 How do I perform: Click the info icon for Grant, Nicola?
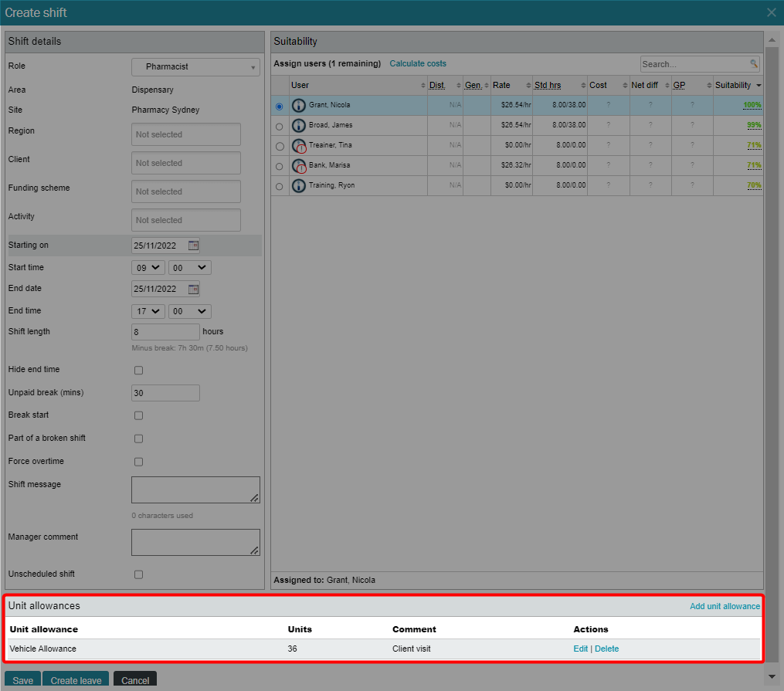(298, 106)
